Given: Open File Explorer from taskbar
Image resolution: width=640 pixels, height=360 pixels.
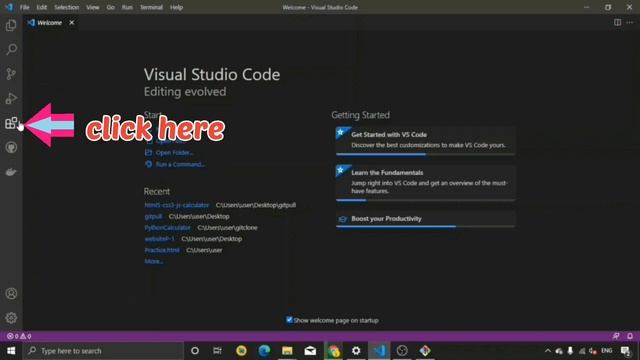Looking at the screenshot, I should point(287,351).
